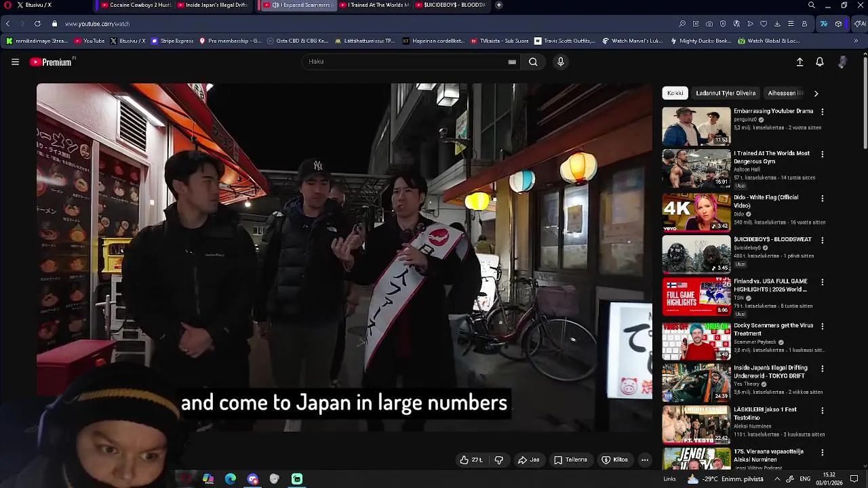Click the Jaa share button
The width and height of the screenshot is (868, 488).
tap(528, 460)
